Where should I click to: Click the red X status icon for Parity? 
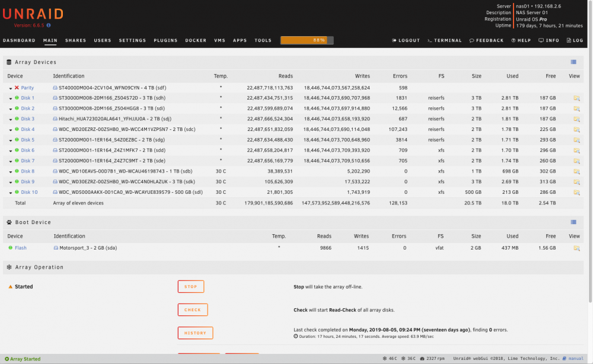pyautogui.click(x=17, y=88)
